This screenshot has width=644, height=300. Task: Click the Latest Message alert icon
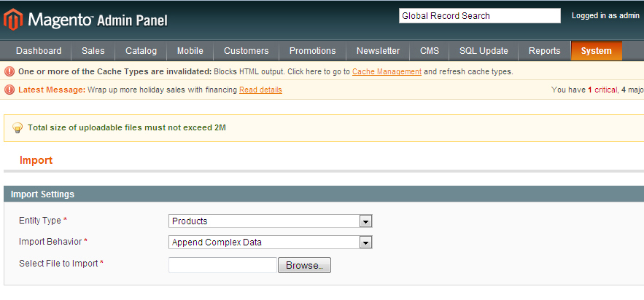[9, 90]
